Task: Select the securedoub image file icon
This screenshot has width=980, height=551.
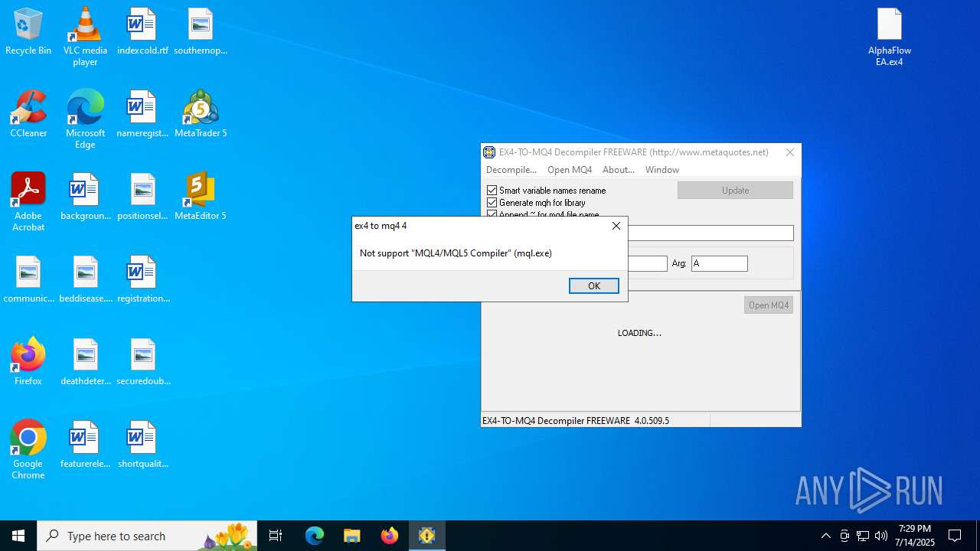Action: tap(142, 363)
